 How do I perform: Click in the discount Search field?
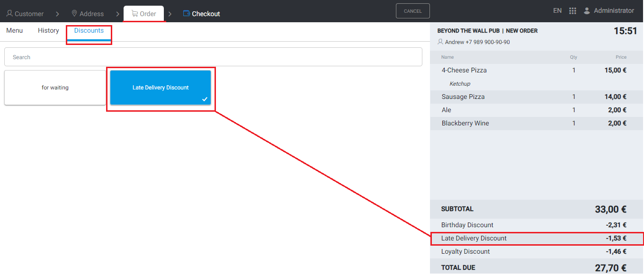point(213,57)
